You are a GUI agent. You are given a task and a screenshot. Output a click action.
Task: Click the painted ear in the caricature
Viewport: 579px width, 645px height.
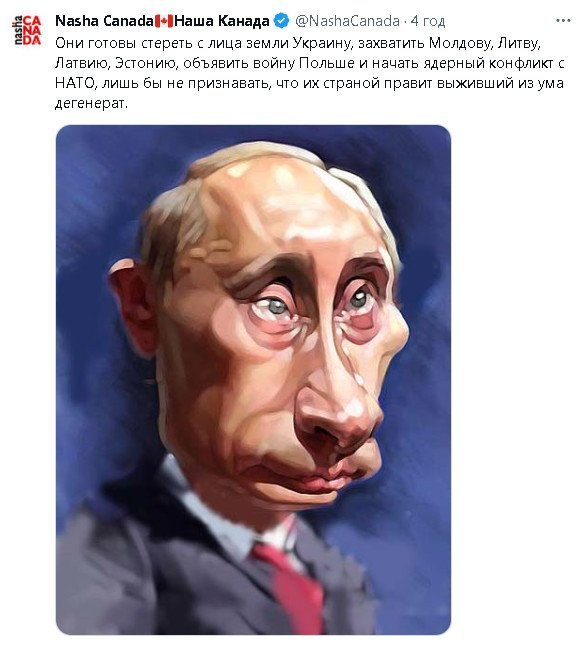[130, 304]
